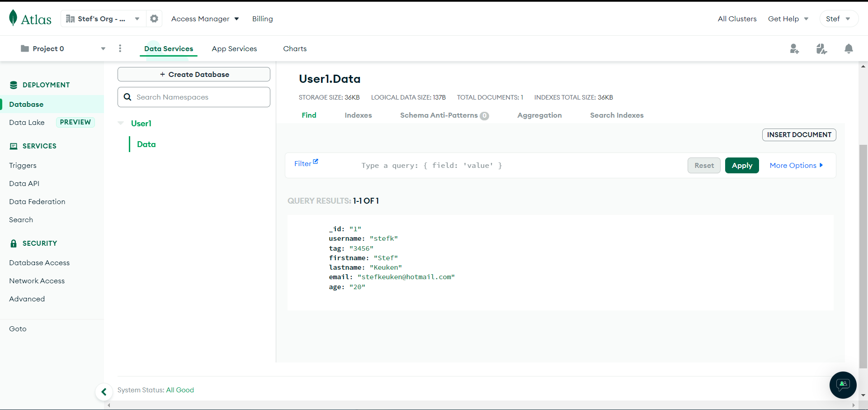This screenshot has width=868, height=410.
Task: Select the User1 database name
Action: click(x=141, y=123)
